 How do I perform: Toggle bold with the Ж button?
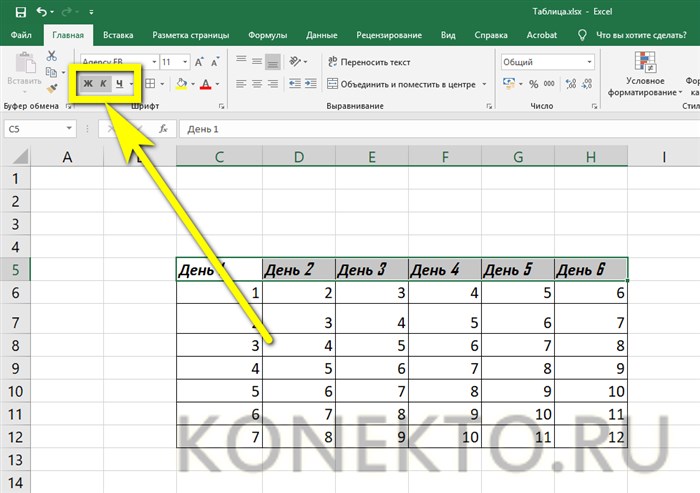(x=88, y=84)
